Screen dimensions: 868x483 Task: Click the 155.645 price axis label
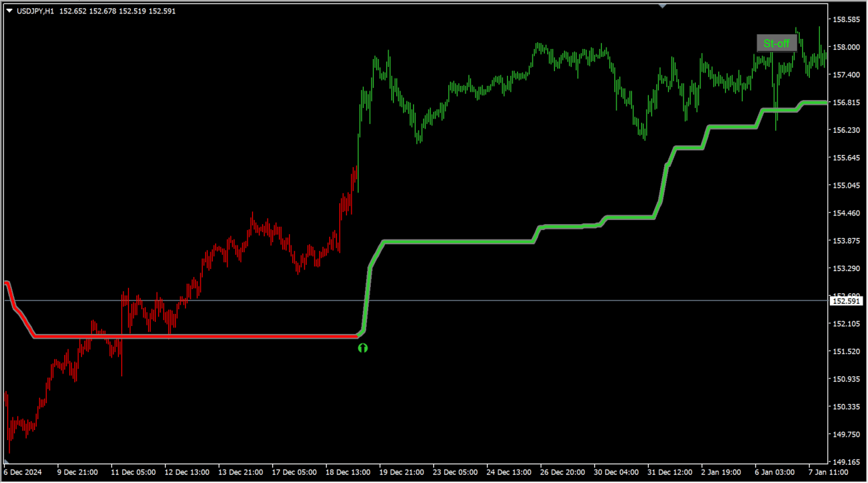click(846, 158)
